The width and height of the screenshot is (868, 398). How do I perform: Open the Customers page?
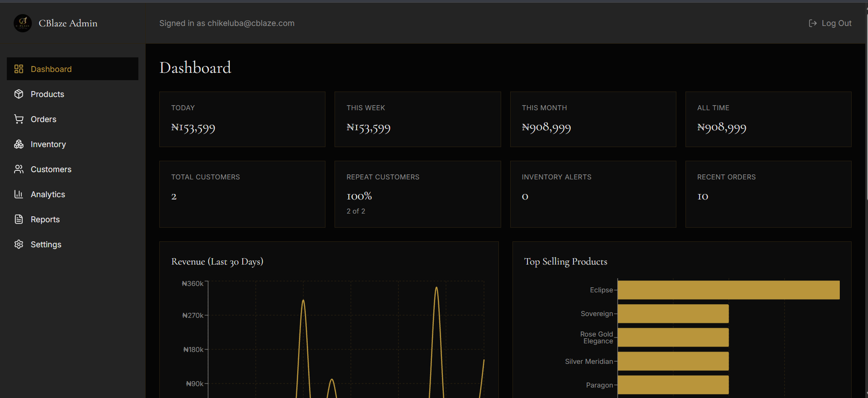72,169
